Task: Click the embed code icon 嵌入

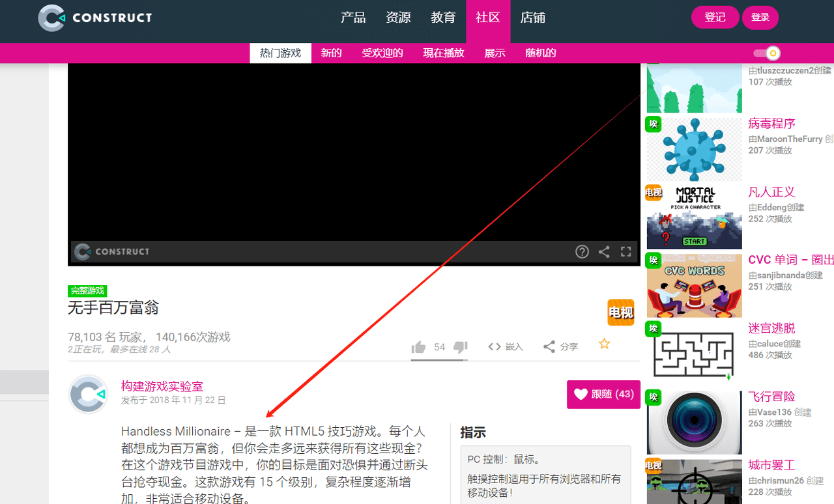Action: 506,347
